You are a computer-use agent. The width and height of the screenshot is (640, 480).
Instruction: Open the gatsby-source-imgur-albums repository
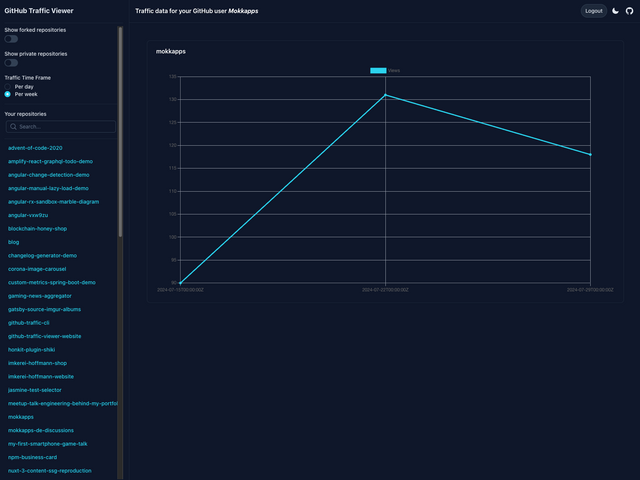(x=44, y=309)
